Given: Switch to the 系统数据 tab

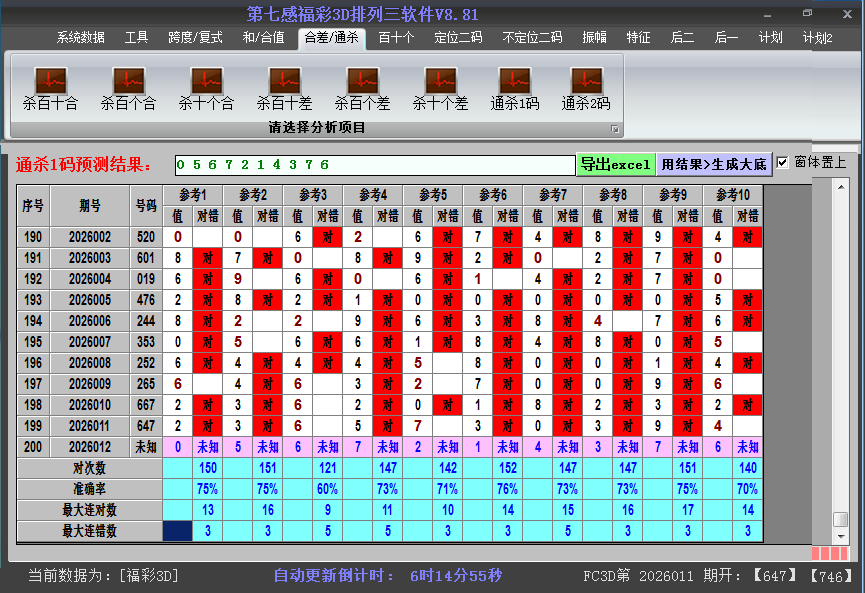Looking at the screenshot, I should [80, 38].
